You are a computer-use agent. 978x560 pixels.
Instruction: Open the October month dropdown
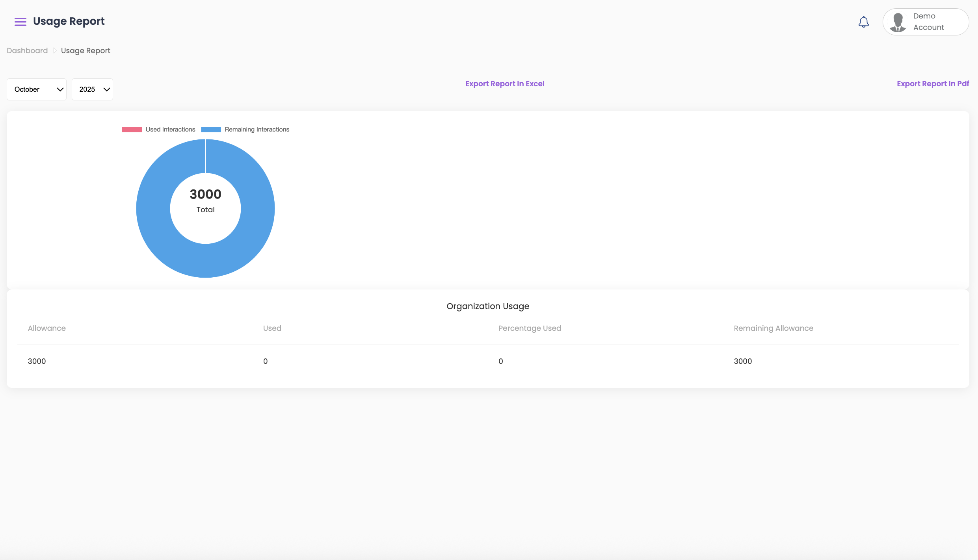pos(37,89)
